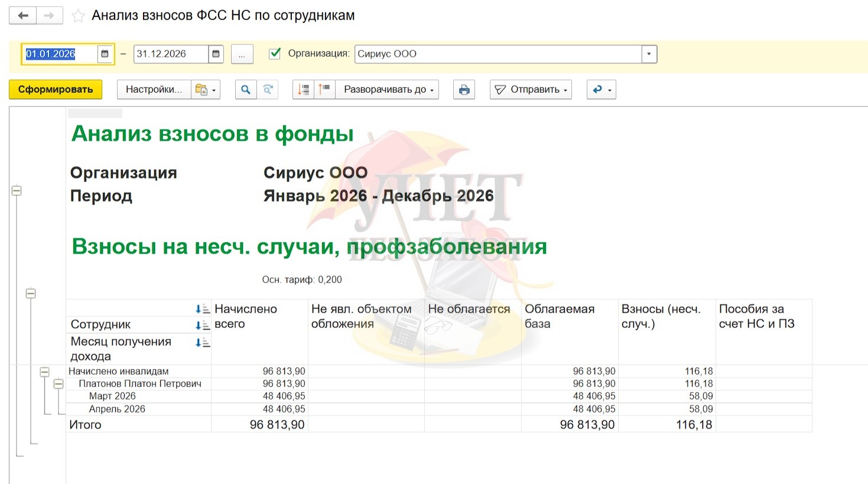Collapse the Взносы на несч. случаи section
The height and width of the screenshot is (484, 868).
(31, 293)
